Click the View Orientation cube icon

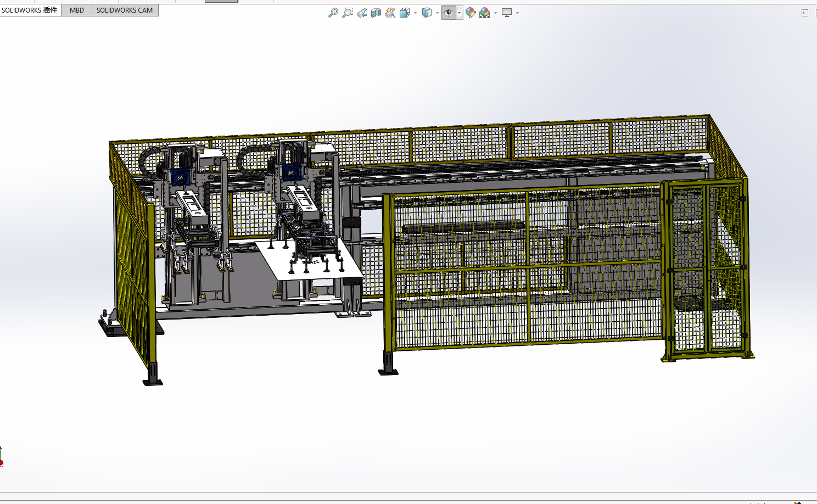point(405,13)
